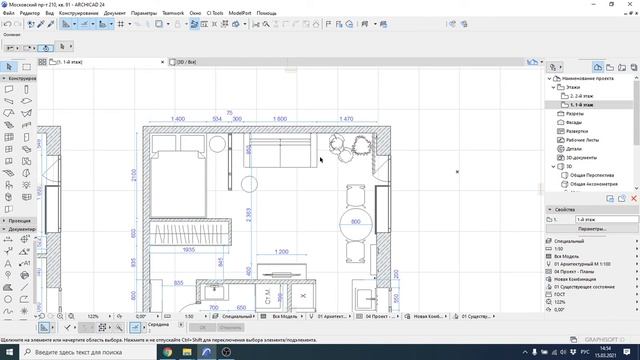Click the Inject Parameters syringe icon
The image size is (640, 360).
[51, 24]
